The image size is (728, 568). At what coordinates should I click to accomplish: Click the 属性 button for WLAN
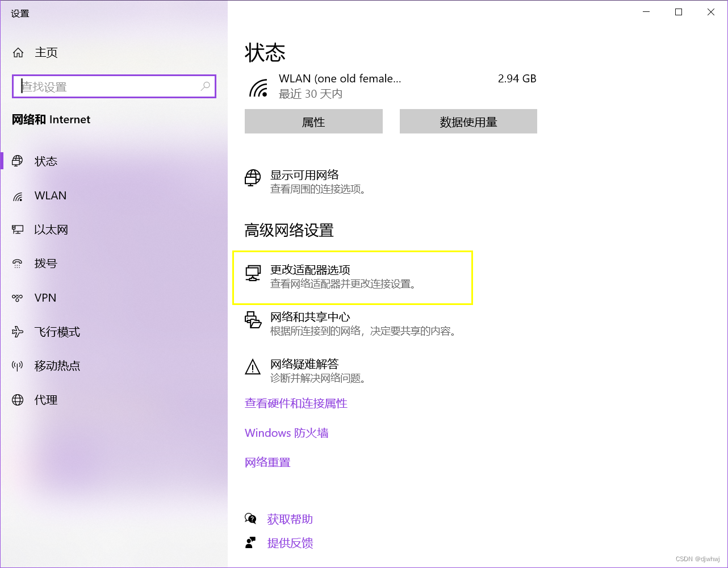(313, 121)
